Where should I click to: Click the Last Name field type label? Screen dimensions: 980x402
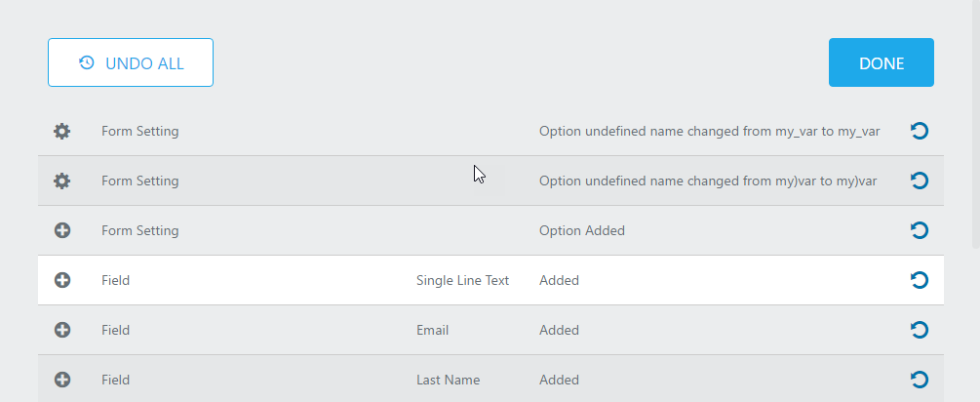click(449, 380)
